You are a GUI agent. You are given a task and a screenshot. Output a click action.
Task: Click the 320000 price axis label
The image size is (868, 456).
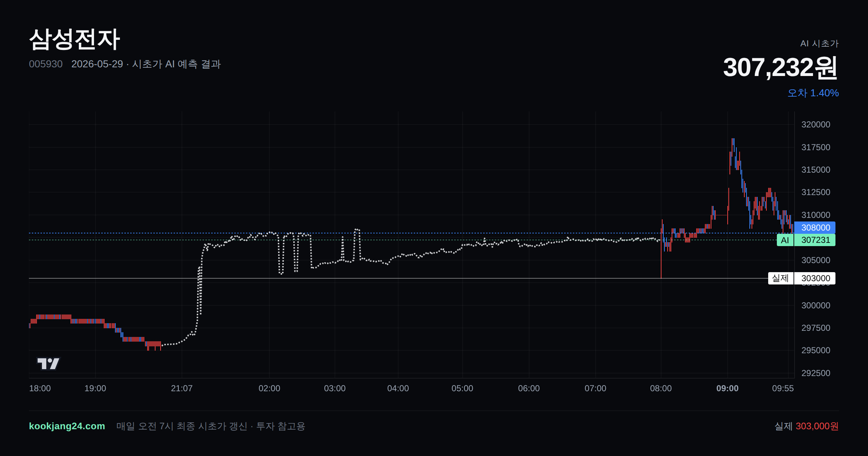816,124
